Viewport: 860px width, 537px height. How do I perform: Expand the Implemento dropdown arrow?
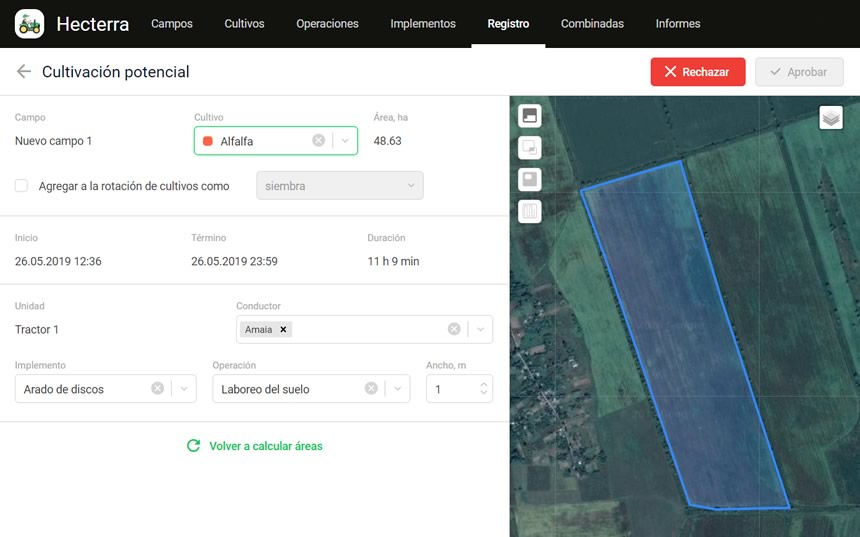[x=183, y=389]
